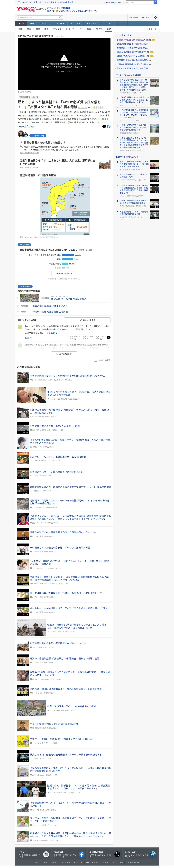The image size is (174, 868).
Task: Open the ランキング navigation tab
Action: tap(109, 24)
